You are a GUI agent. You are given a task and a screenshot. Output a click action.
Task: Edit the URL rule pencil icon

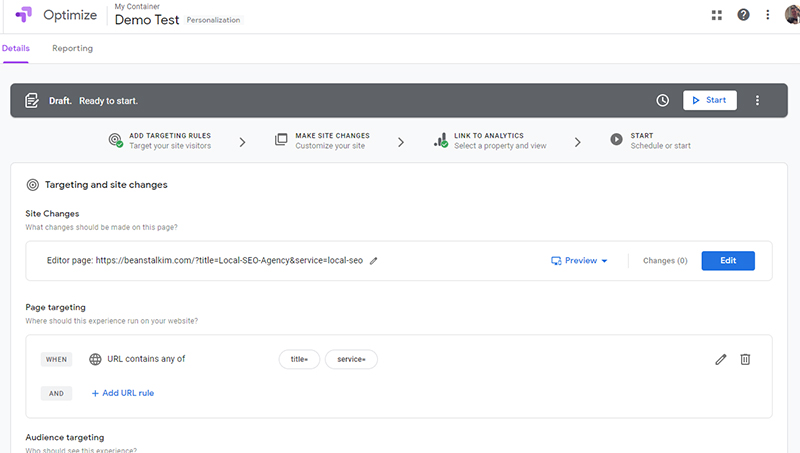click(720, 360)
